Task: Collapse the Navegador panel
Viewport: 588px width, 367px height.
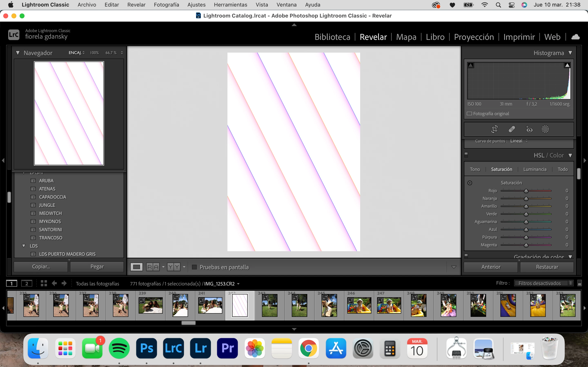Action: 18,53
